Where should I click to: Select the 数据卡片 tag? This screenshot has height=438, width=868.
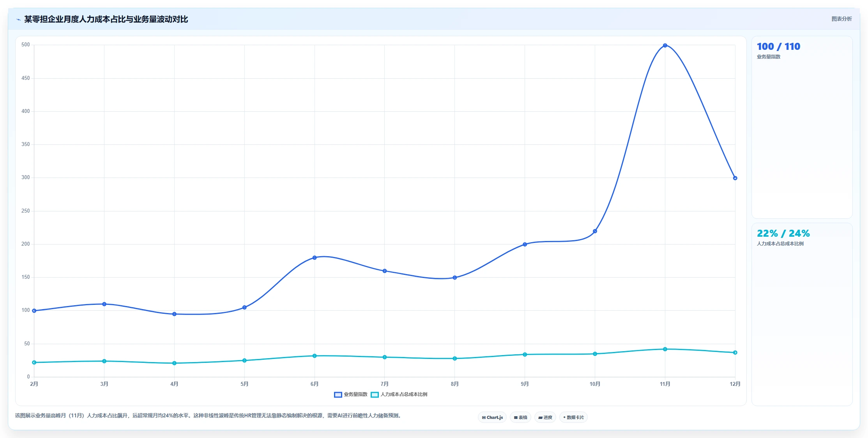pos(573,417)
